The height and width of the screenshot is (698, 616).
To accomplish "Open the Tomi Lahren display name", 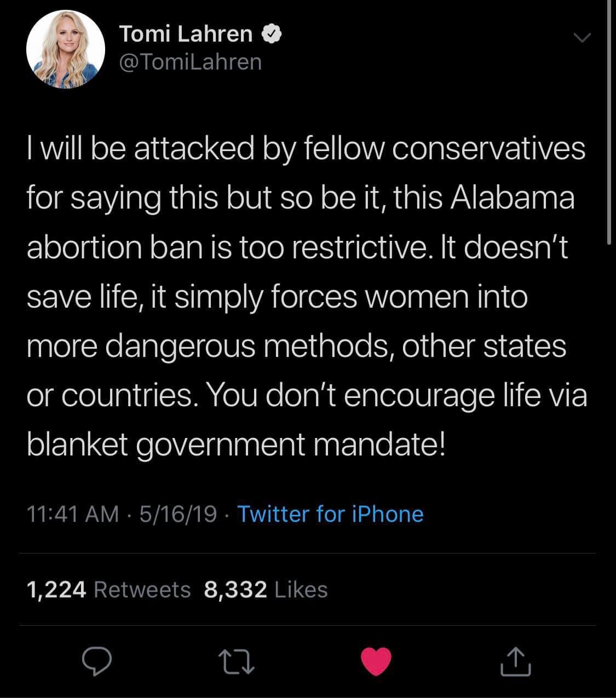I will [186, 34].
